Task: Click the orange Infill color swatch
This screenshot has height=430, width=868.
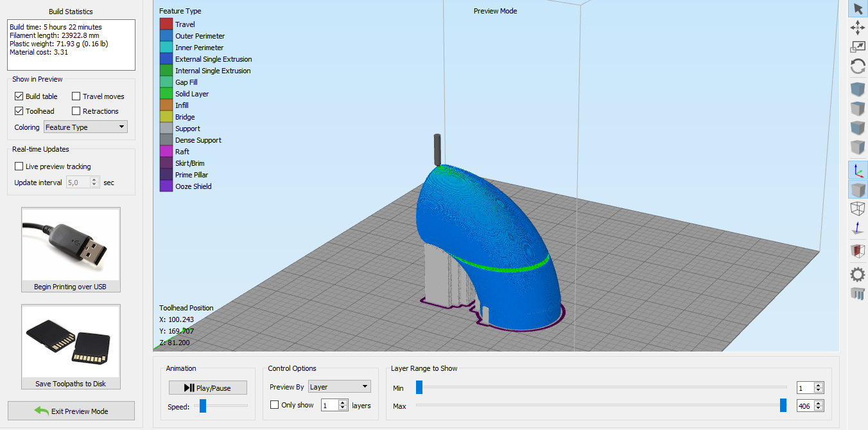Action: [x=166, y=105]
